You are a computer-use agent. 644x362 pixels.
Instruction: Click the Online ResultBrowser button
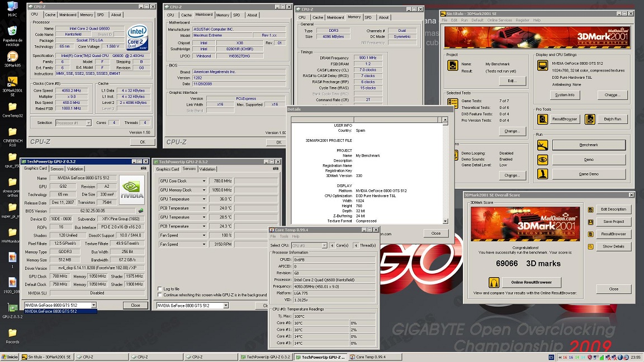[531, 282]
